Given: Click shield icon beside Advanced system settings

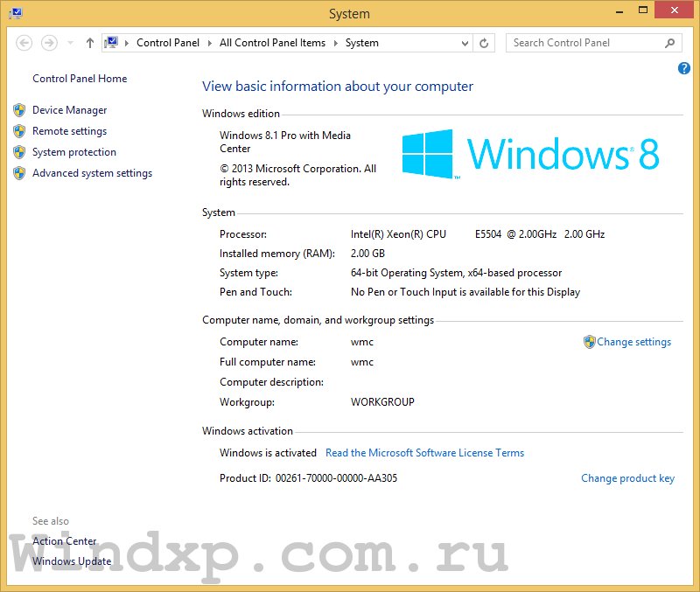Looking at the screenshot, I should [x=19, y=173].
